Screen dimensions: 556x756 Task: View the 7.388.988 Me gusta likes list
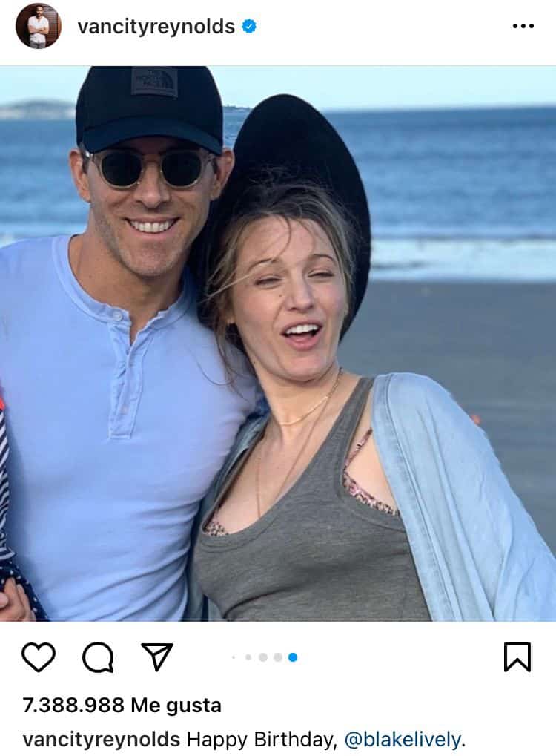122,706
